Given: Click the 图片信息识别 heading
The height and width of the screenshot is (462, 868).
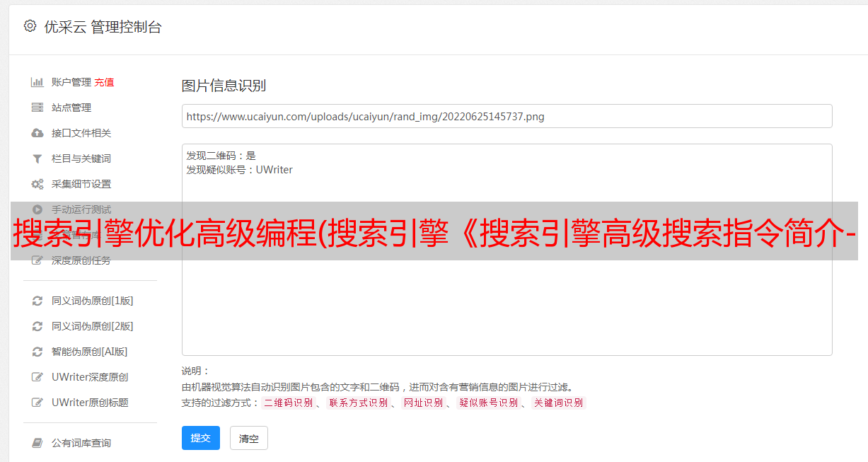Looking at the screenshot, I should point(224,86).
